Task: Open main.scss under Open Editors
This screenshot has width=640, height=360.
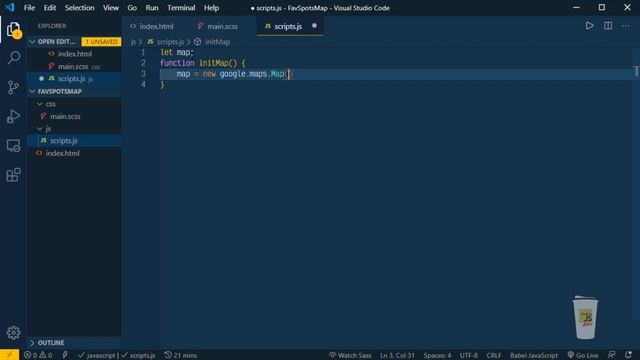Action: point(74,67)
